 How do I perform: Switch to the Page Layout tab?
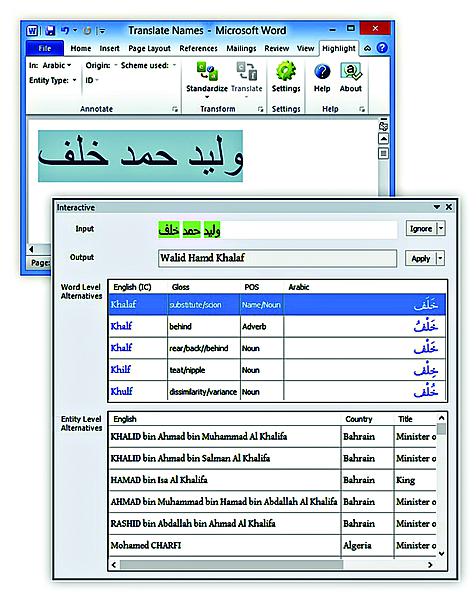click(149, 49)
